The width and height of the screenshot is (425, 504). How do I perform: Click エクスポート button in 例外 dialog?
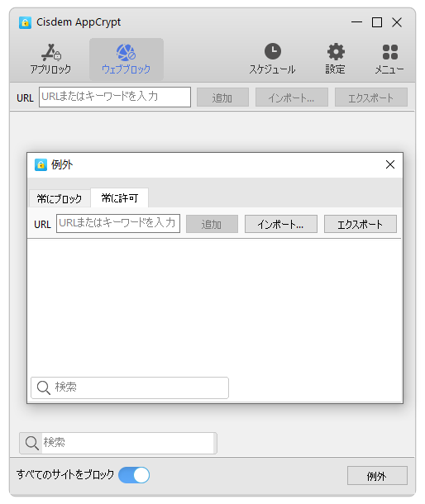point(361,224)
